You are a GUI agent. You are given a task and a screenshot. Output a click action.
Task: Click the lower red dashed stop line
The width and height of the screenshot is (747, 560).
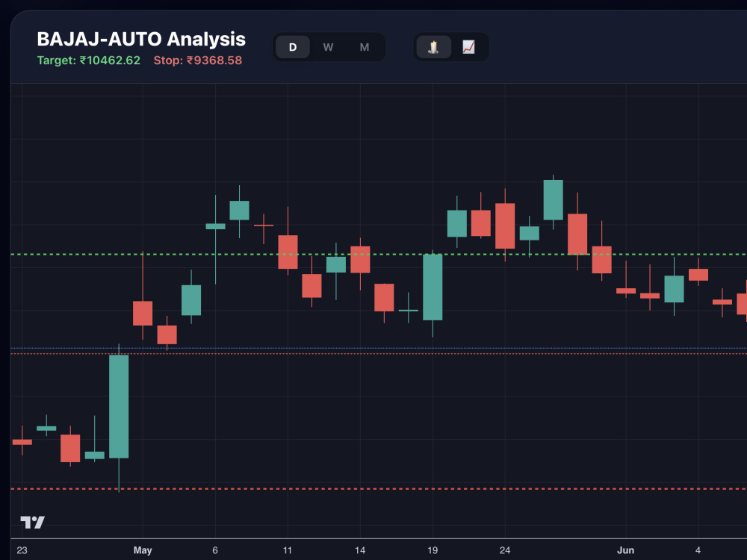click(x=379, y=489)
